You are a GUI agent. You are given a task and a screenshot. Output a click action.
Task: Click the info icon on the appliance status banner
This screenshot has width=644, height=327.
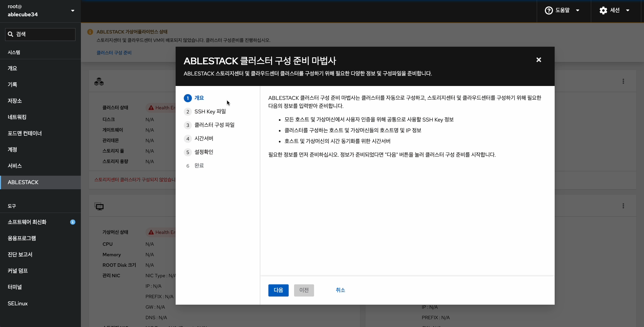[x=90, y=31]
